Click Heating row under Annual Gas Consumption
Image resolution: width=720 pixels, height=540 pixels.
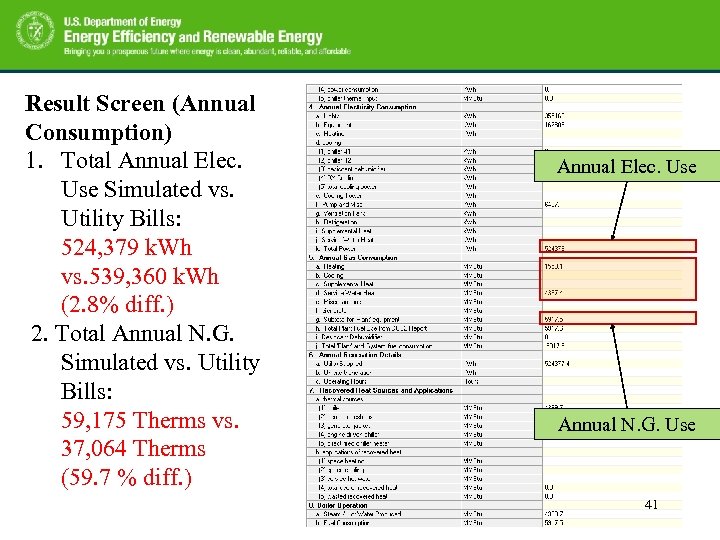pyautogui.click(x=494, y=266)
